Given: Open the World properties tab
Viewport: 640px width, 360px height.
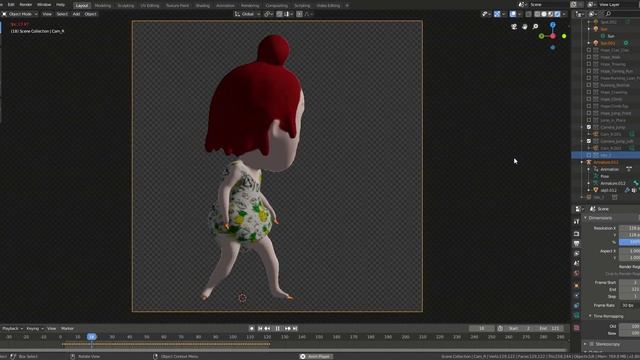Looking at the screenshot, I should click(576, 273).
